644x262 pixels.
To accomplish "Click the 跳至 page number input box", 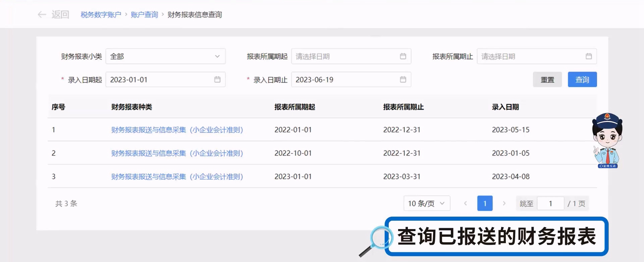I will (550, 204).
